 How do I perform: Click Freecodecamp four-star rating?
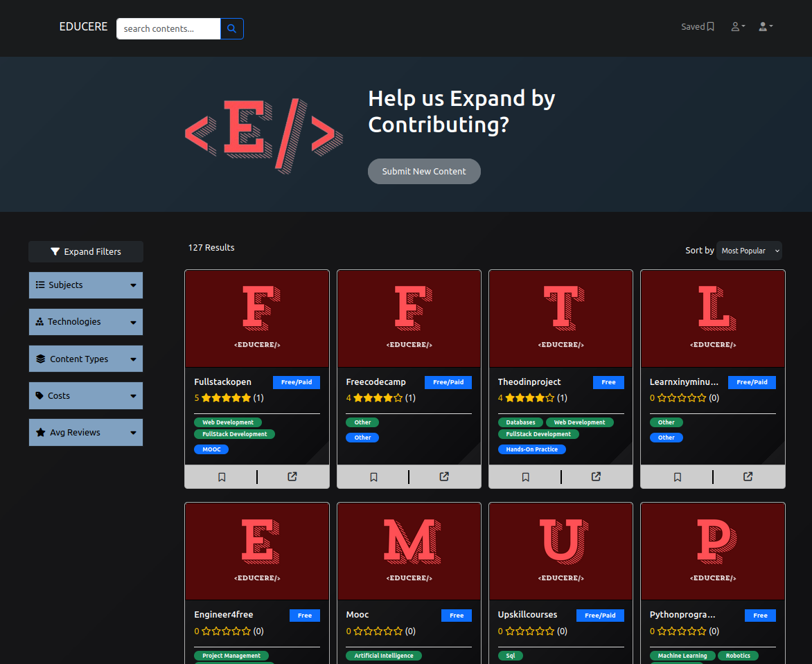point(378,398)
